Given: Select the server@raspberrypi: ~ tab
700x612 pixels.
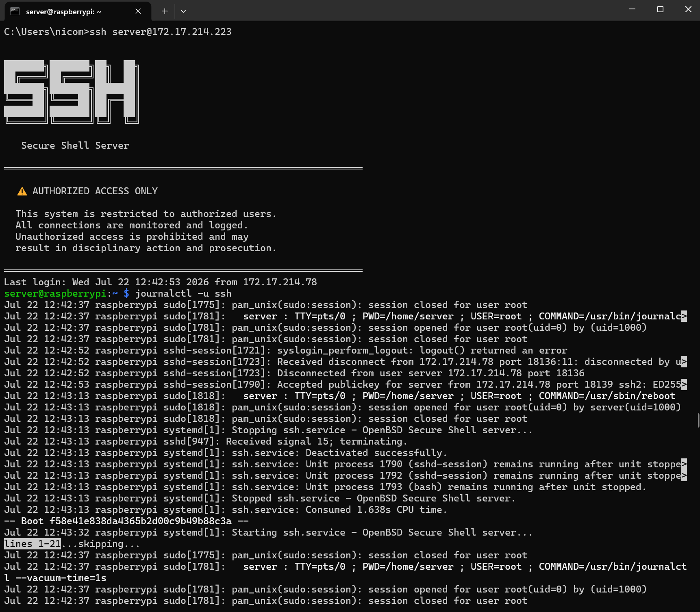Looking at the screenshot, I should tap(78, 11).
